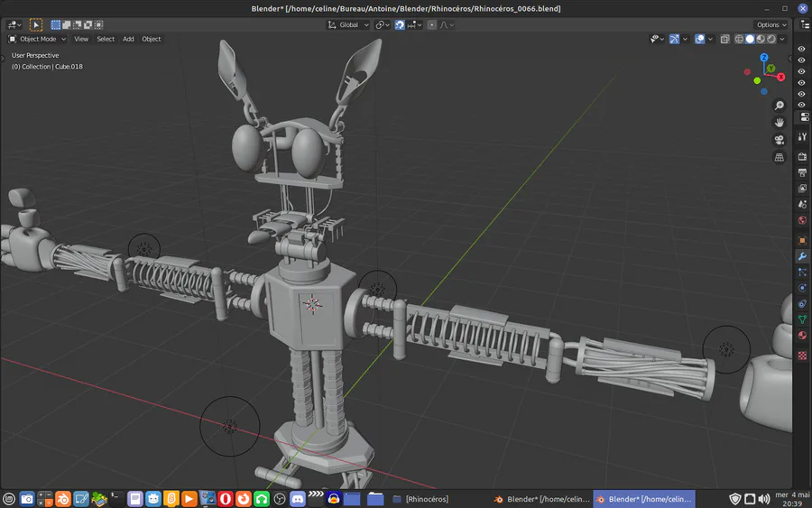Choose the Subtract Selection mode icon

click(78, 25)
